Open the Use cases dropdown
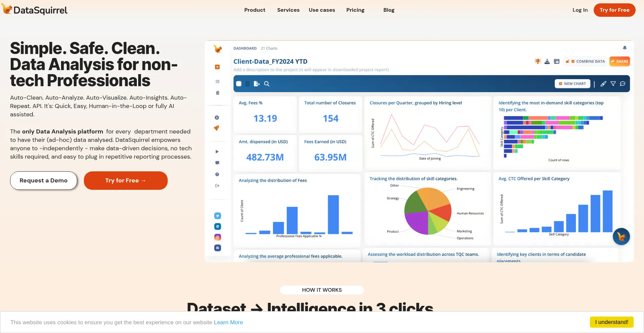The image size is (644, 333). (x=322, y=10)
